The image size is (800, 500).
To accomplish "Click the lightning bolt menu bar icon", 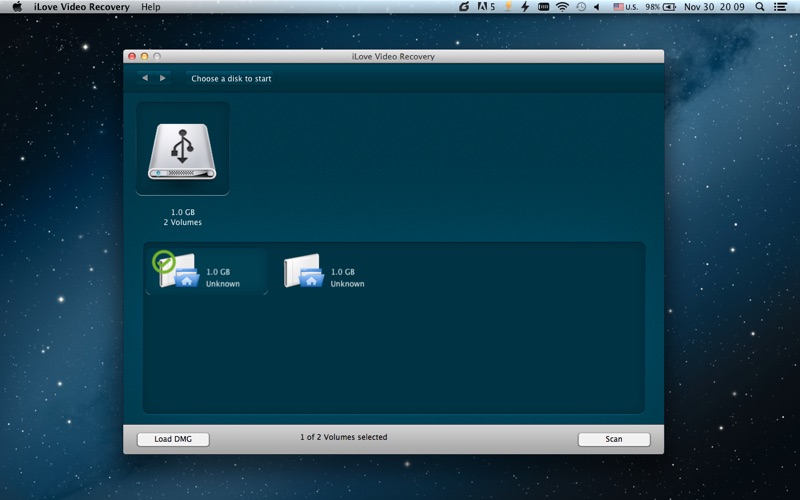I will (524, 7).
